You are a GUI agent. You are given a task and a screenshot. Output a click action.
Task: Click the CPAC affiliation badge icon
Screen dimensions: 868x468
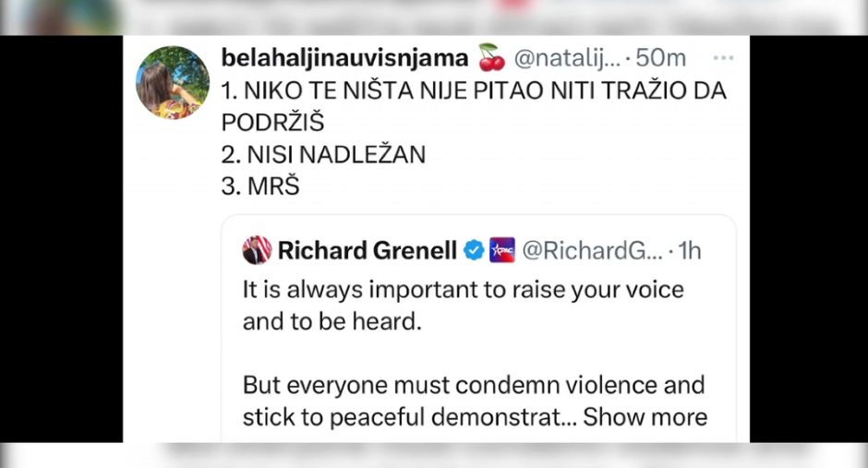pos(501,250)
